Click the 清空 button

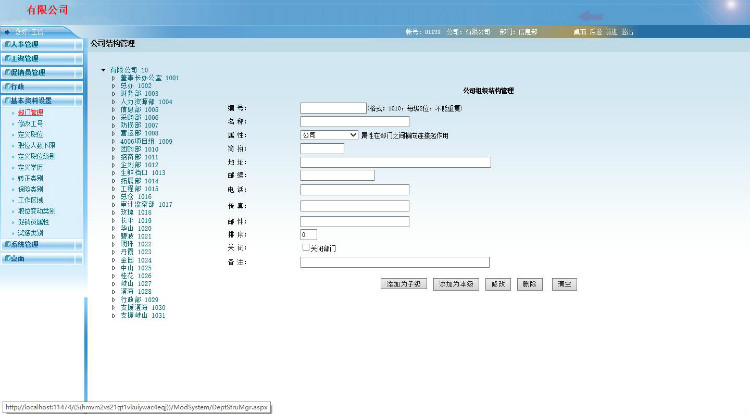click(x=564, y=284)
